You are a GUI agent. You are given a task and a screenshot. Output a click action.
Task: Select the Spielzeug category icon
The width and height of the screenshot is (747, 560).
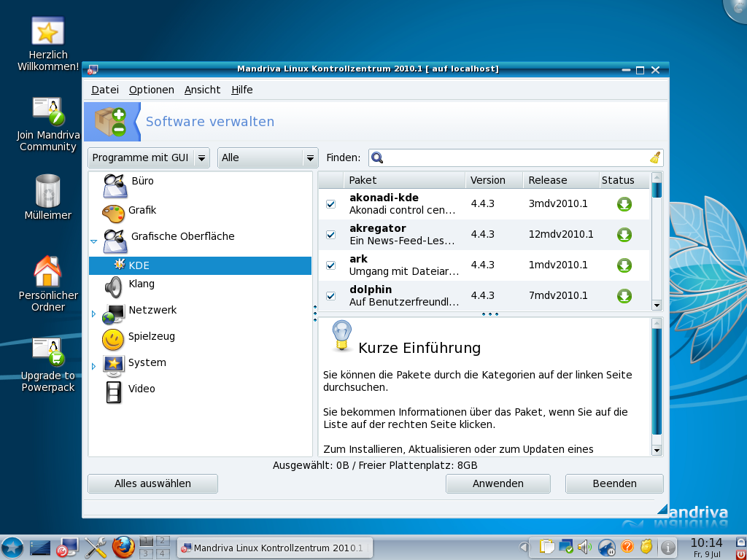[x=113, y=336]
